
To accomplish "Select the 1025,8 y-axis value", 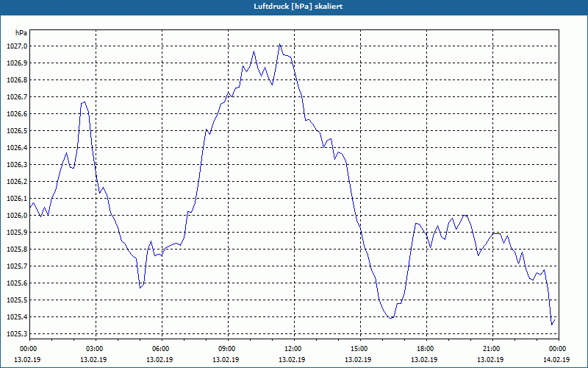I will tap(17, 250).
